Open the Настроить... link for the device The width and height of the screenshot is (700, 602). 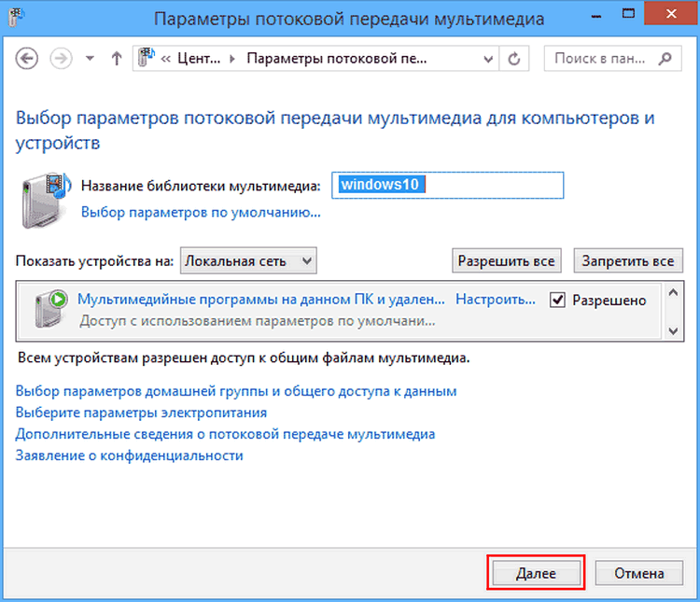(495, 300)
